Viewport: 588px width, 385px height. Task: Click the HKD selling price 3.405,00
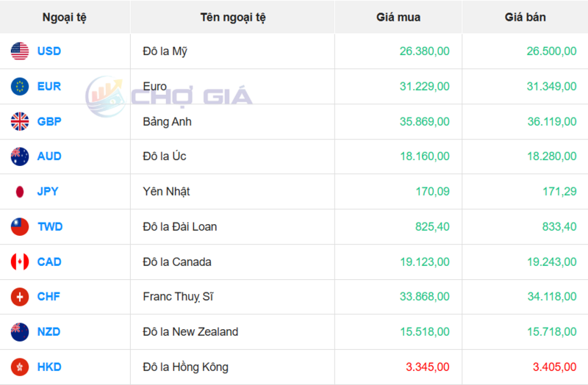(552, 367)
